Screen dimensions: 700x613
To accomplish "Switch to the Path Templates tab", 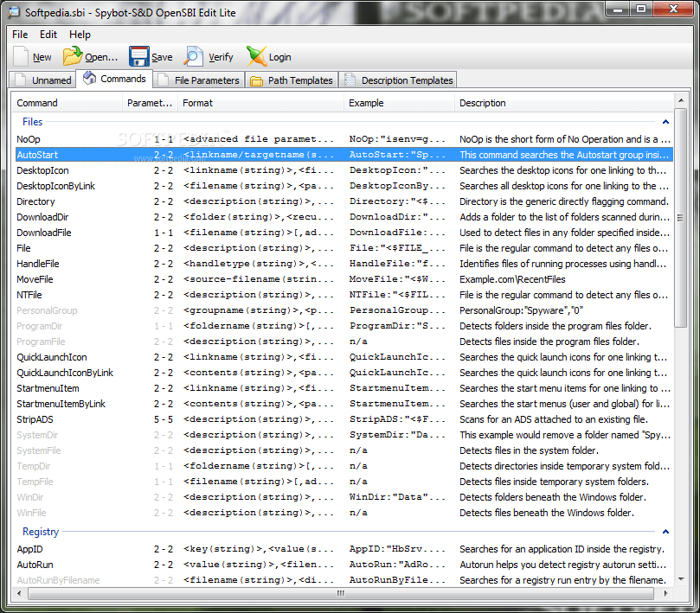I will pyautogui.click(x=292, y=80).
